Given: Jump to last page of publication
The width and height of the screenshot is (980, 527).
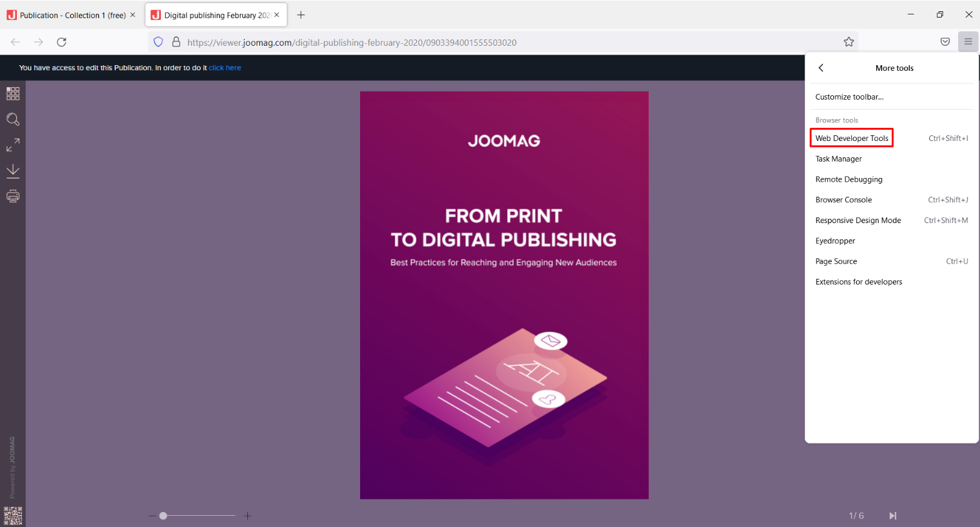Looking at the screenshot, I should tap(893, 516).
